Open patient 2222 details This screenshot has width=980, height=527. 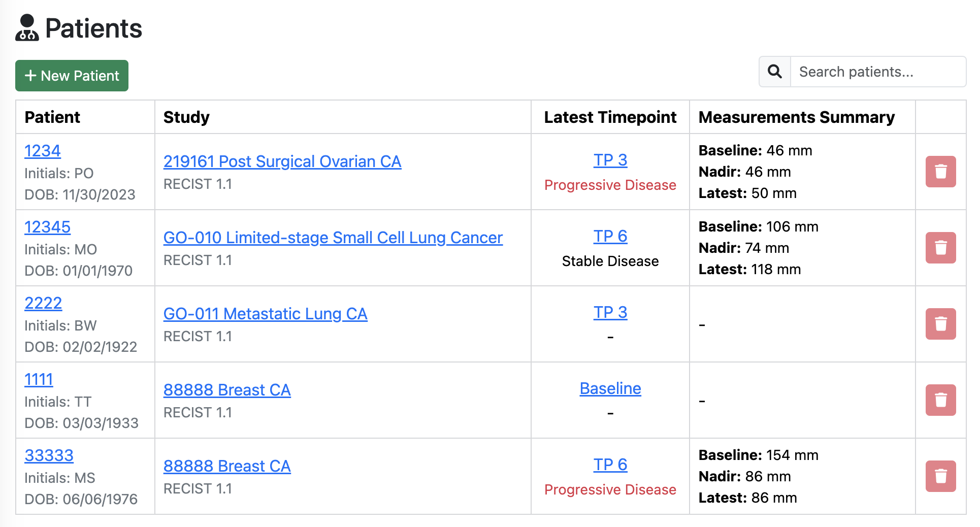[43, 303]
